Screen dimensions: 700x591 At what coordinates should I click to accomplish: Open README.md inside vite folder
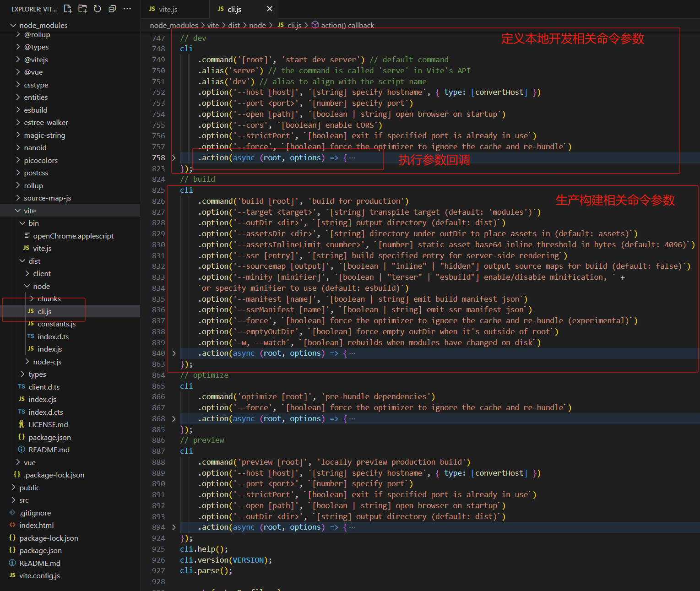click(70, 450)
